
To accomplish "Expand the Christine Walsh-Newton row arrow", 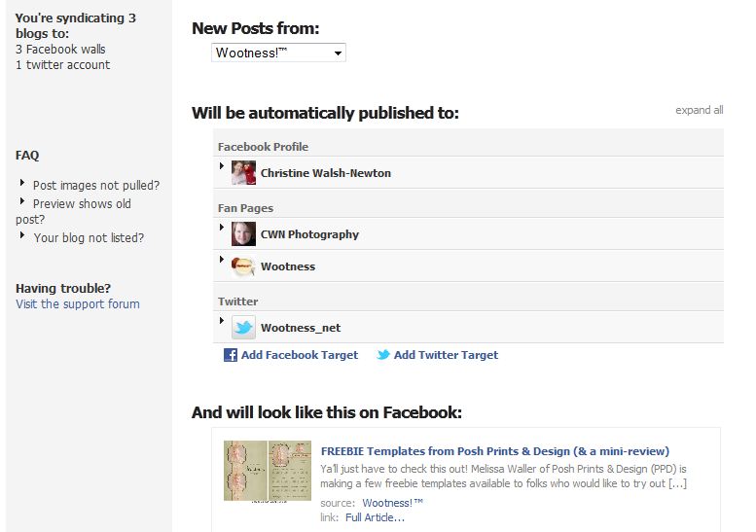I will click(222, 165).
